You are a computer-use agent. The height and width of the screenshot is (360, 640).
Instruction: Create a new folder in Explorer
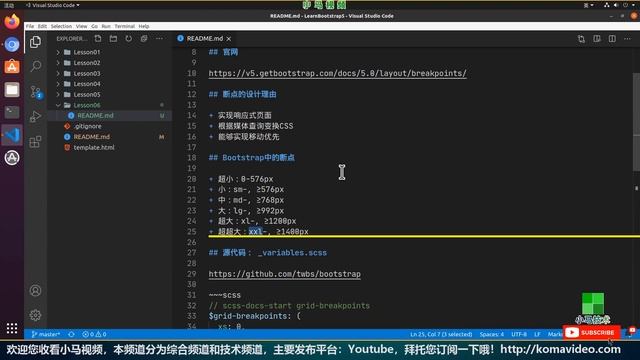point(113,38)
